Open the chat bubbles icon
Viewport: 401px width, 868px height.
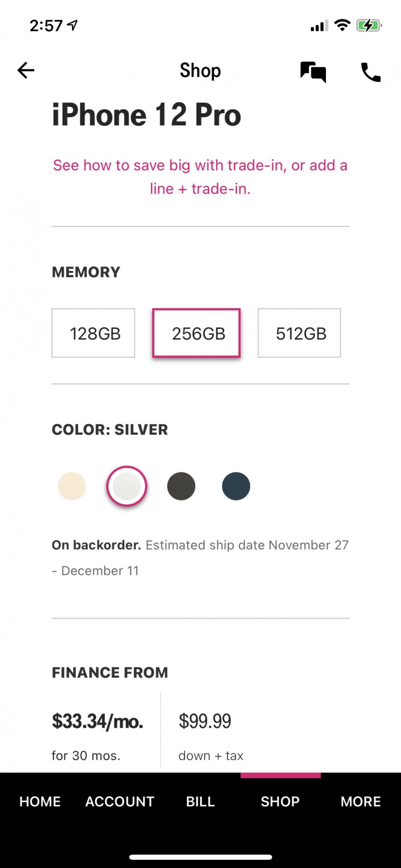coord(313,72)
